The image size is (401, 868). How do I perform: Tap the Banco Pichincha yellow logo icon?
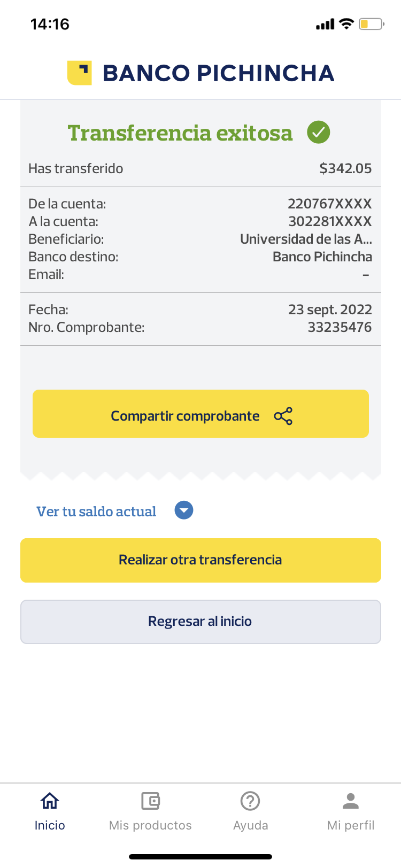(x=79, y=73)
